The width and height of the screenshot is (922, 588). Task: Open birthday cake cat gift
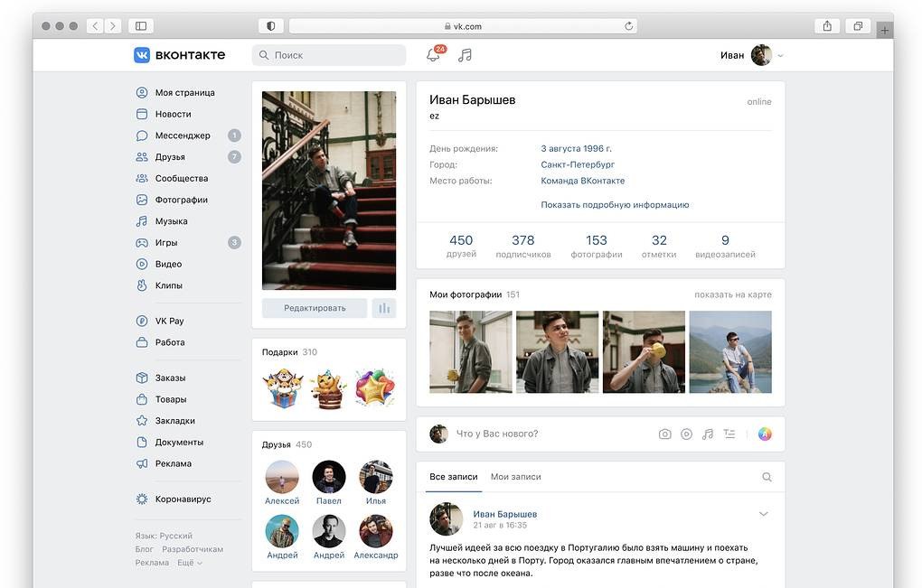pyautogui.click(x=329, y=388)
